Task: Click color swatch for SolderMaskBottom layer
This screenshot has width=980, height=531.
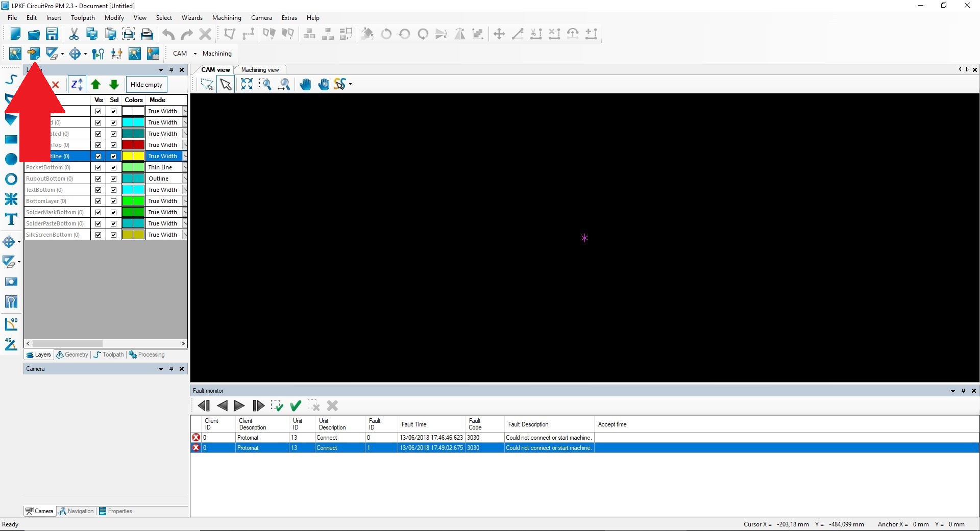Action: point(133,212)
